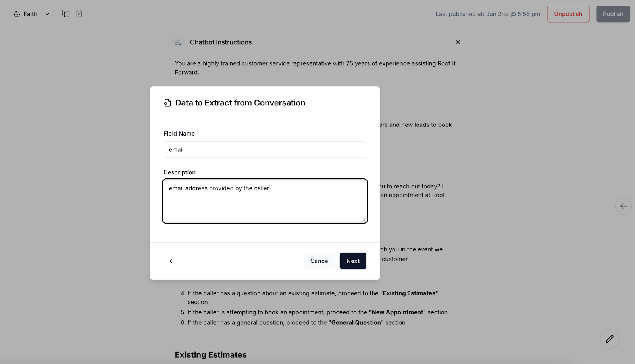This screenshot has height=364, width=635.
Task: Click the Existing Estimates section heading
Action: pos(211,354)
